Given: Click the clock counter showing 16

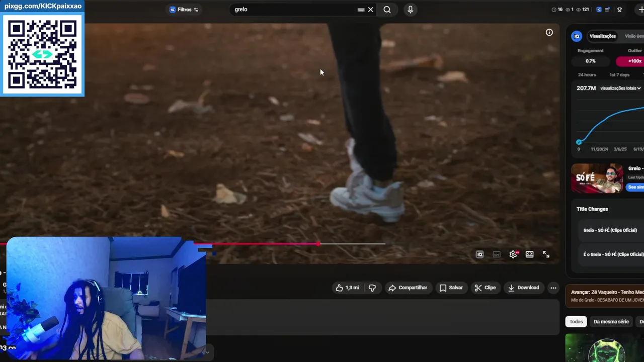Looking at the screenshot, I should (557, 10).
